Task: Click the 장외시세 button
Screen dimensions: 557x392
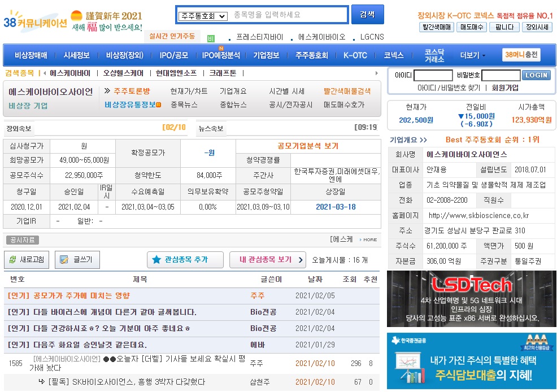Action: 537,27
